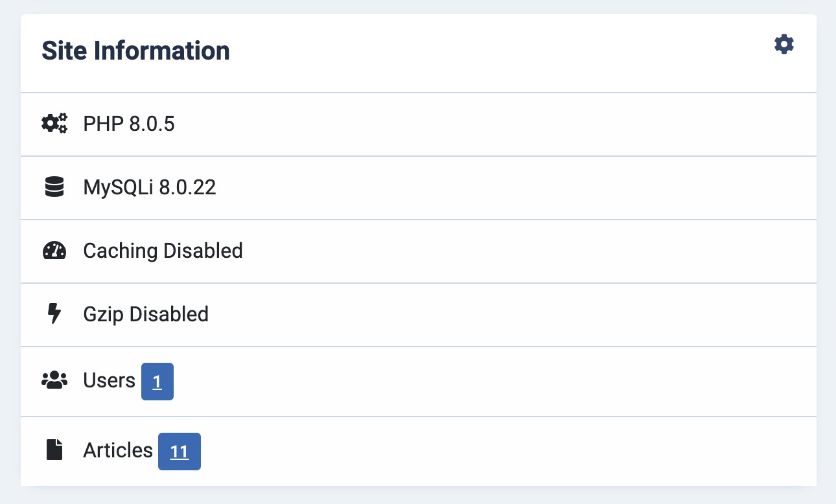Select the MySQLi 8.0.22 row text
This screenshot has width=836, height=504.
pos(150,187)
